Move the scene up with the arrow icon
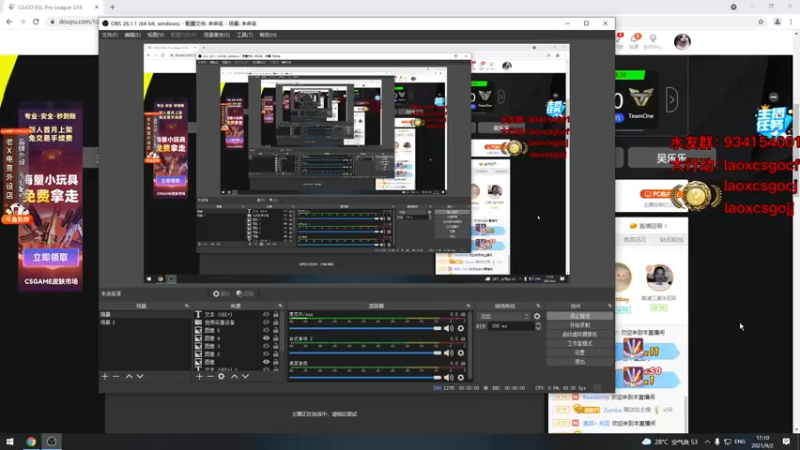 tap(129, 377)
